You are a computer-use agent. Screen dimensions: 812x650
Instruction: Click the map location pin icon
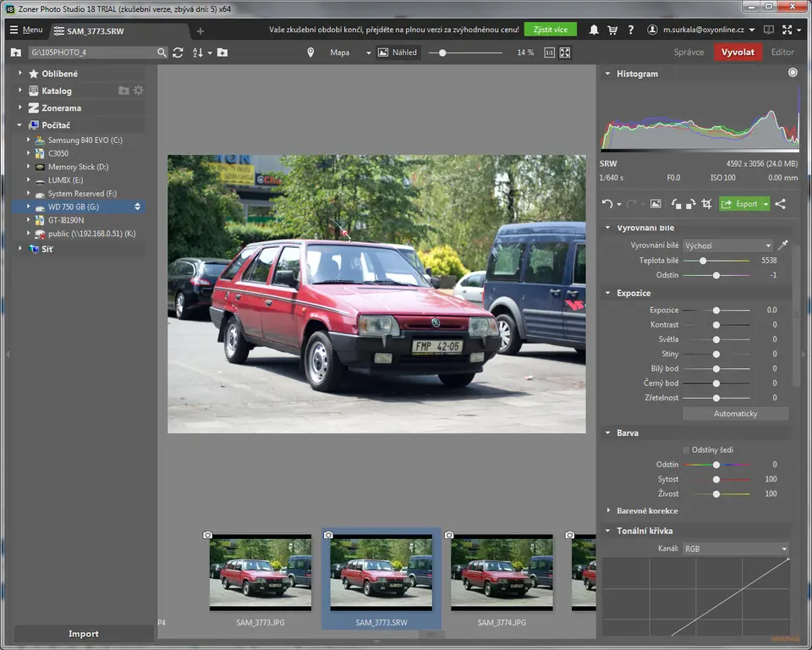[310, 52]
